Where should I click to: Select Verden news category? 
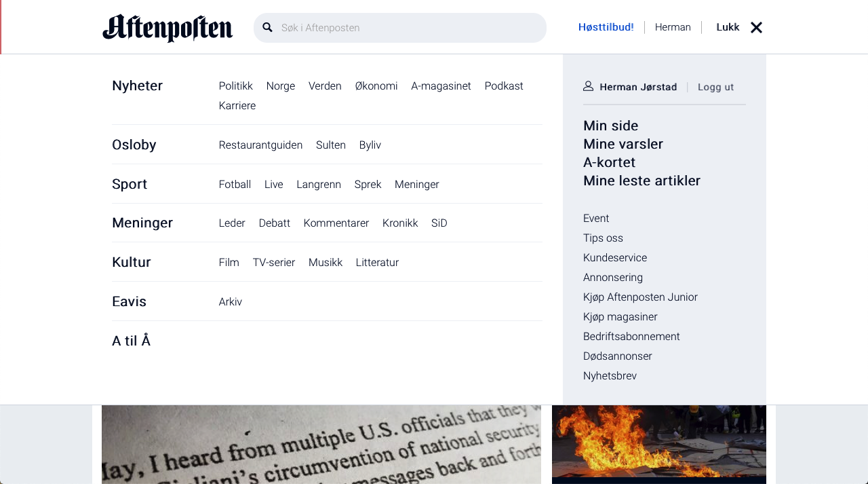pyautogui.click(x=325, y=86)
